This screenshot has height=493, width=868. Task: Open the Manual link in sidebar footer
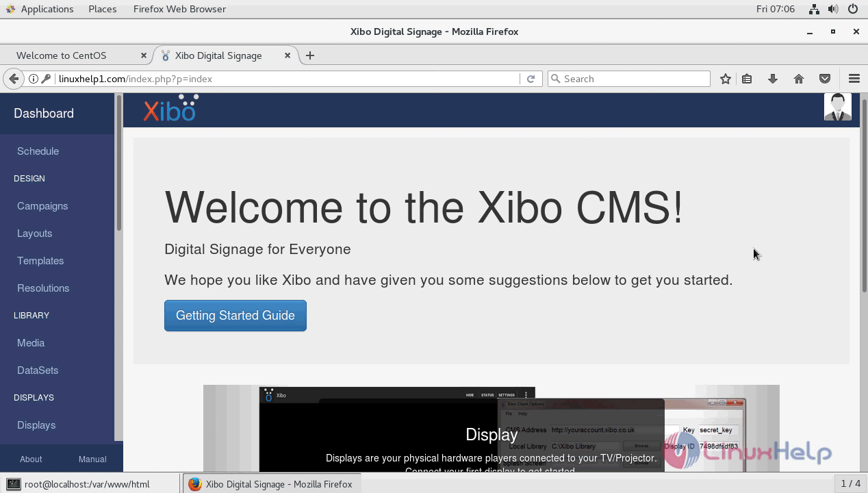(x=92, y=459)
